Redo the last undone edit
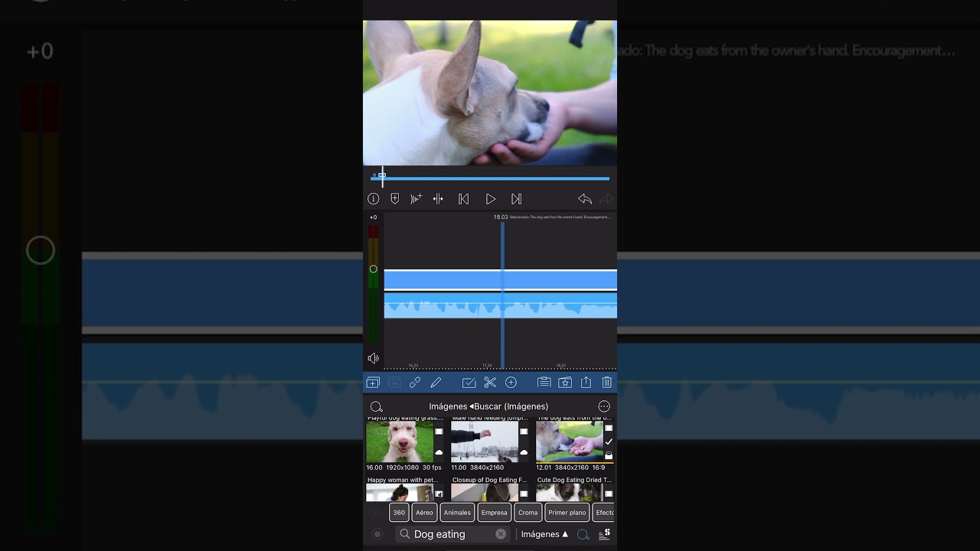980x551 pixels. click(x=606, y=199)
